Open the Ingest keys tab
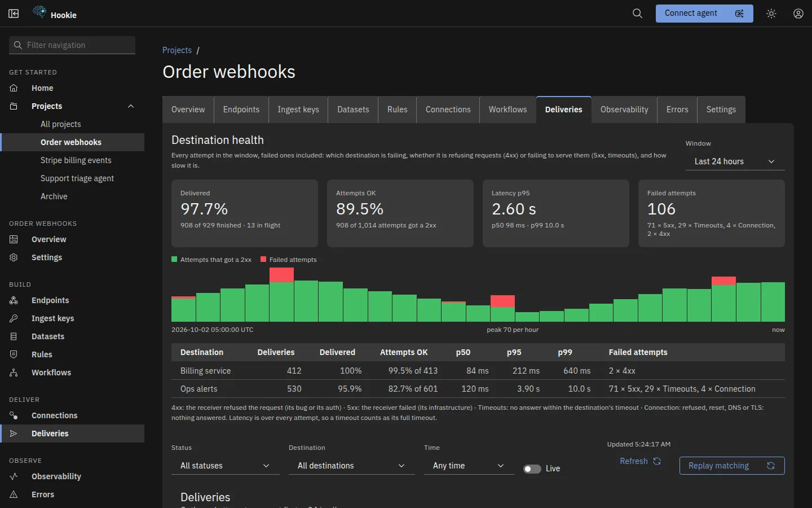Screen dimensions: 812x508 tap(298, 110)
